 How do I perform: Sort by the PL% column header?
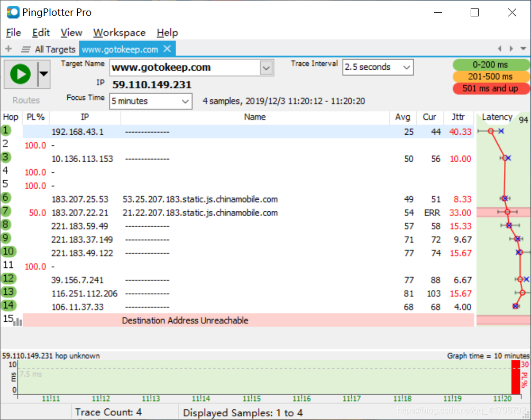pos(35,117)
